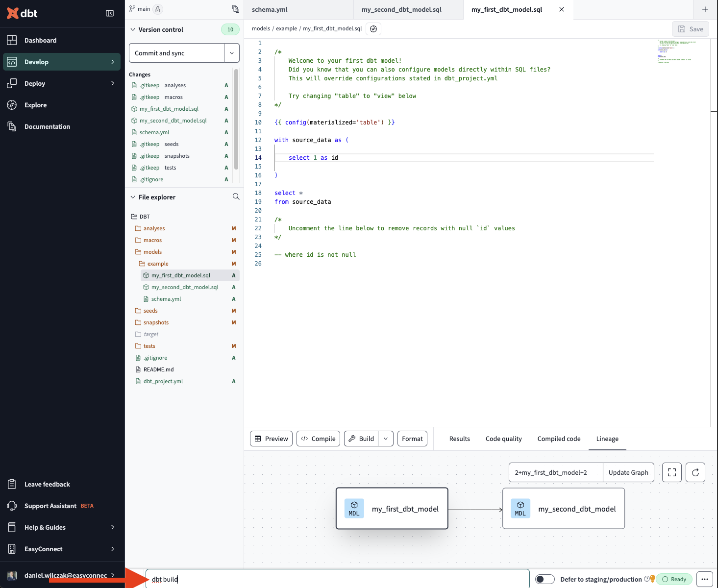Switch to the Compiled code tab

[559, 439]
